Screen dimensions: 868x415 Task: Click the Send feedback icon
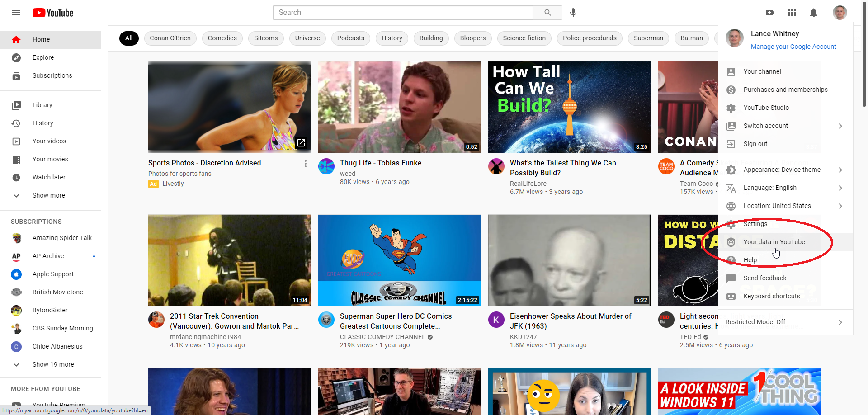click(x=731, y=278)
